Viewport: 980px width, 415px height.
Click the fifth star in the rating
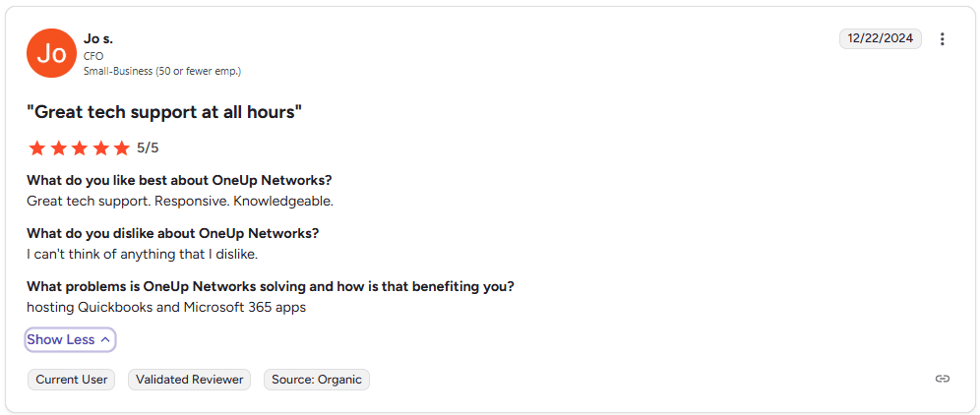(x=121, y=148)
